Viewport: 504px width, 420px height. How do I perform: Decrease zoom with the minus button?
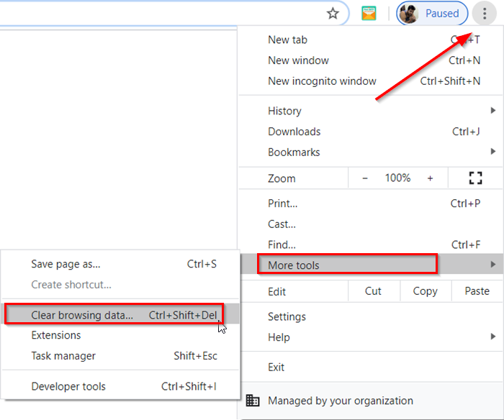point(365,178)
